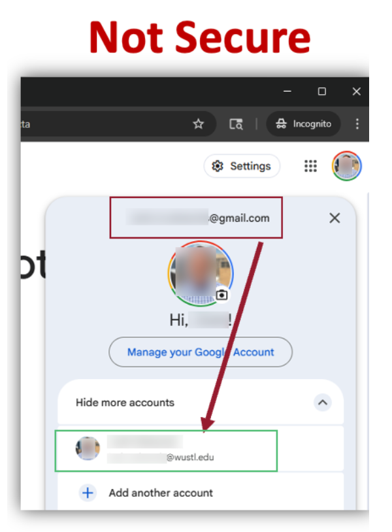The width and height of the screenshot is (392, 532).
Task: Open Google Lens search icon in address bar
Action: click(x=236, y=124)
